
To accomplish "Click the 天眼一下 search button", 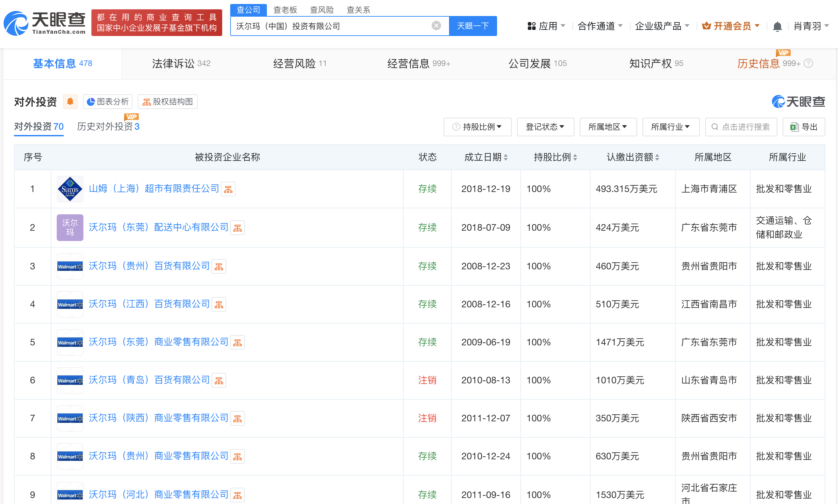I will point(473,26).
